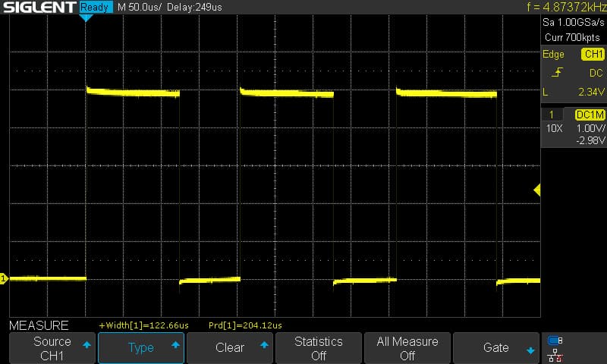Click the frequency counter 4.87372kHz readout
This screenshot has width=607, height=364.
567,7
